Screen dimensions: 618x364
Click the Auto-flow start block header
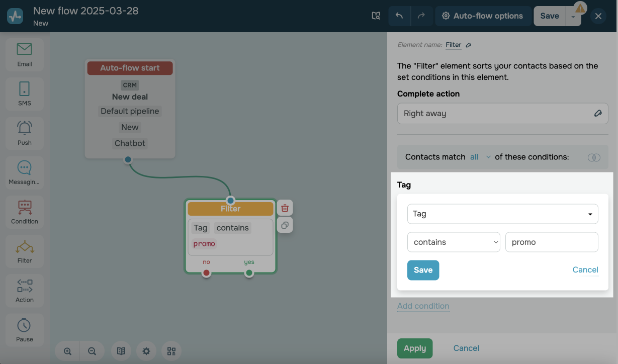tap(130, 68)
